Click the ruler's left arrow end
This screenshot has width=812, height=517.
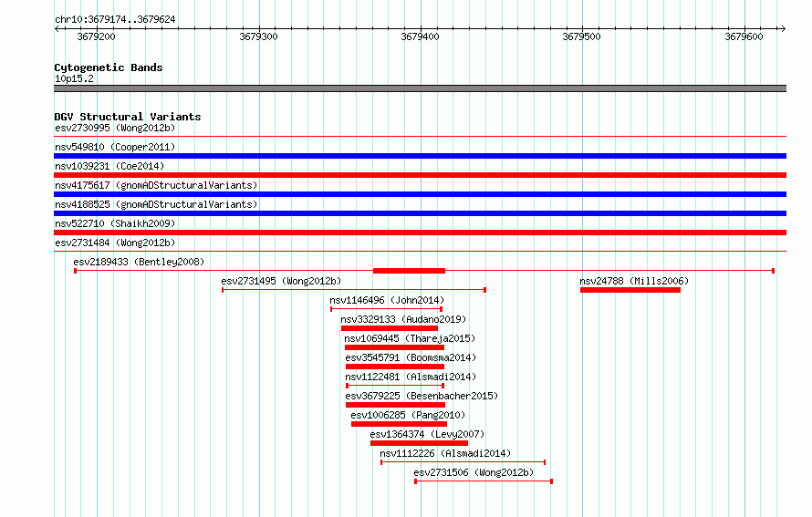[57, 28]
